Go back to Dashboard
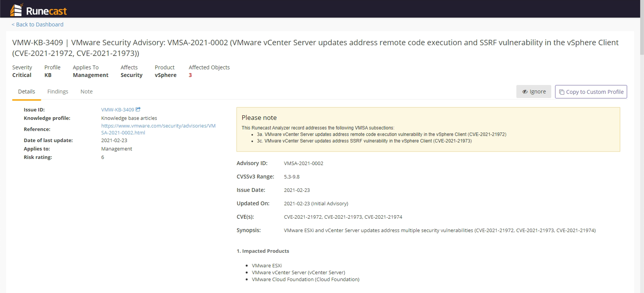Viewport: 644px width, 293px height. tap(38, 25)
